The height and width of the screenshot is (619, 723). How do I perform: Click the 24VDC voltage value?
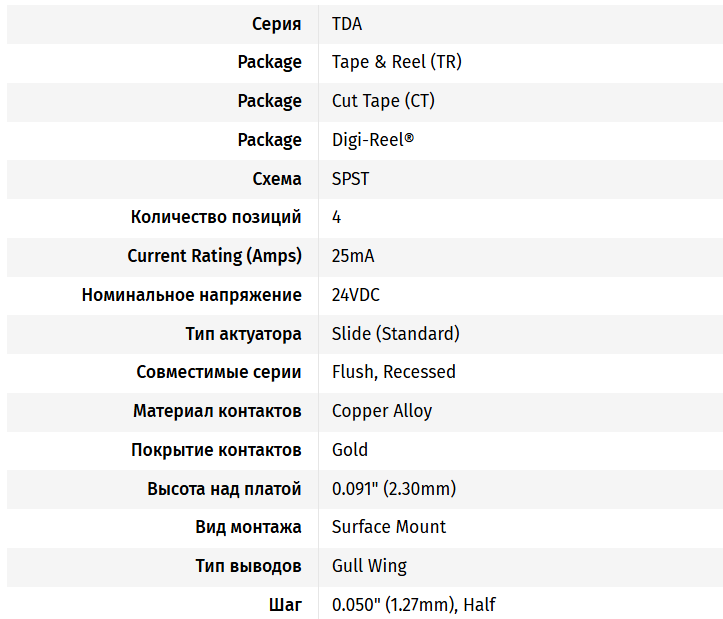click(356, 295)
